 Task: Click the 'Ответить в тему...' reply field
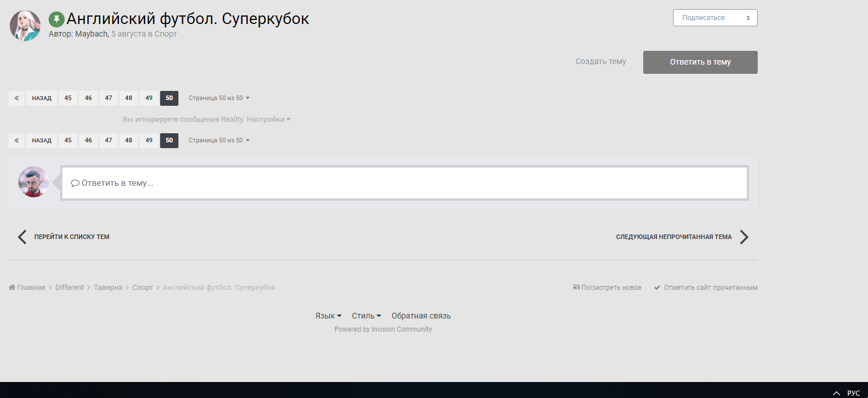pyautogui.click(x=404, y=183)
